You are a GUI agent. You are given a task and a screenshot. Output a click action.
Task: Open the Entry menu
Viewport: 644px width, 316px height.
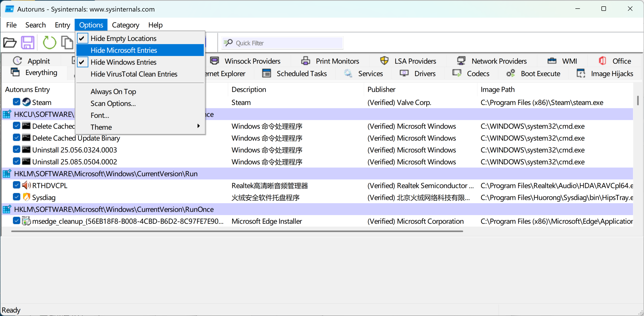point(62,25)
